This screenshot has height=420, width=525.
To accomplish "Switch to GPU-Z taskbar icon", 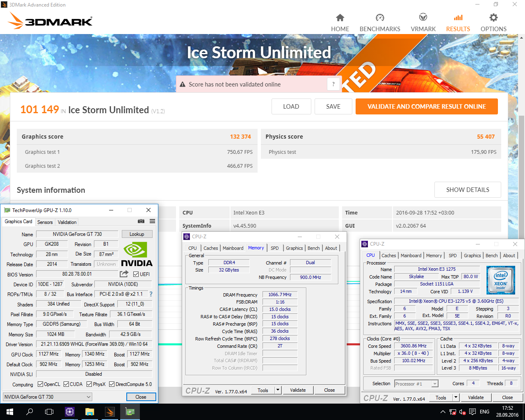I will click(x=130, y=412).
